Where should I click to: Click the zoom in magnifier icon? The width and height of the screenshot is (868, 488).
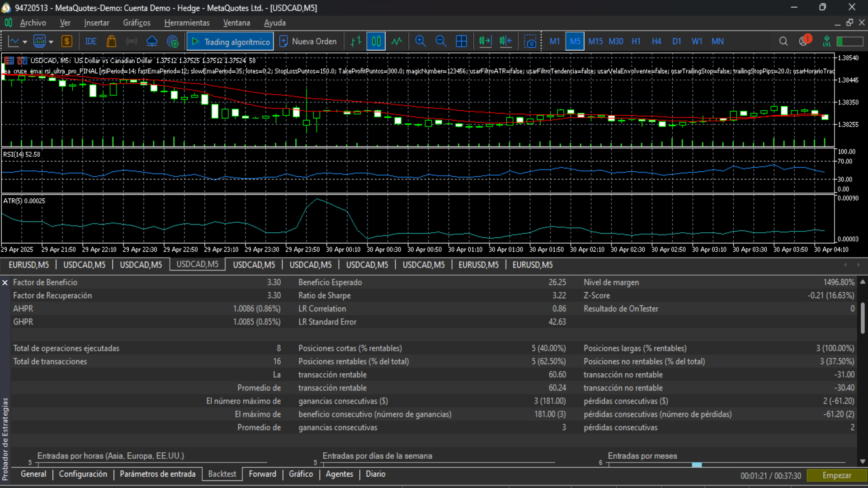(x=420, y=42)
